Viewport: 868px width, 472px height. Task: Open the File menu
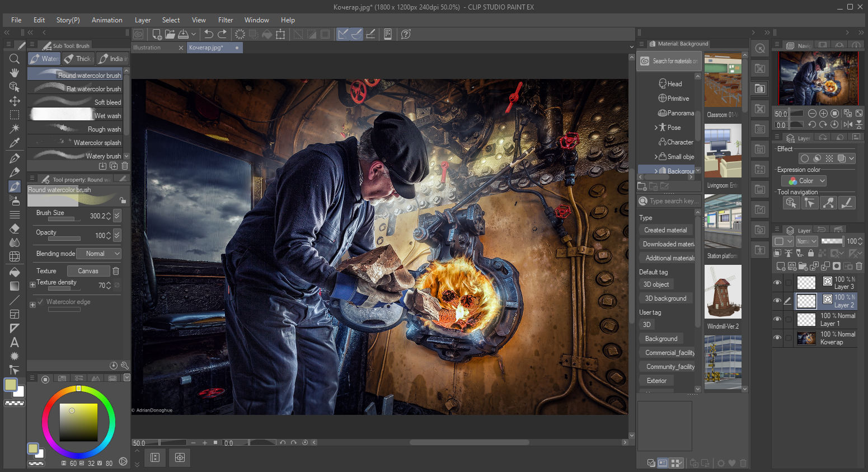pyautogui.click(x=16, y=20)
